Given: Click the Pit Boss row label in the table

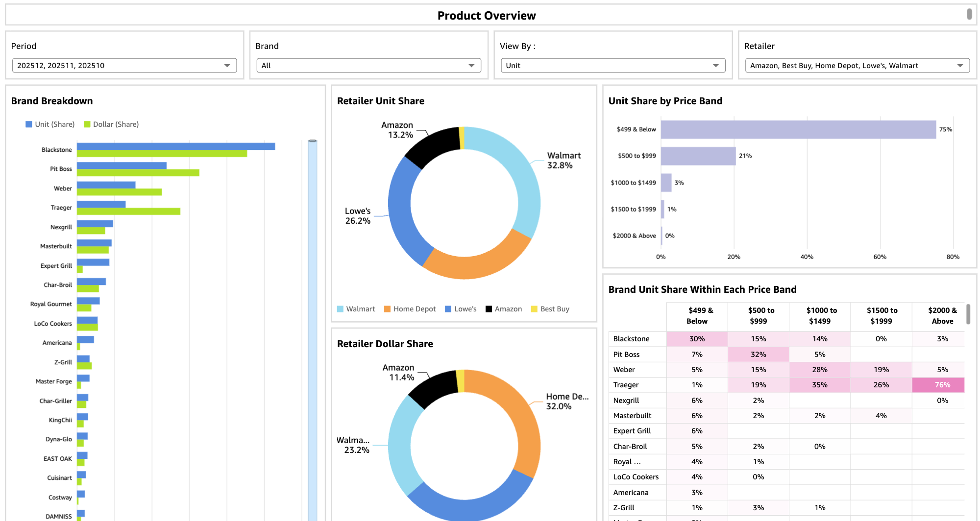Looking at the screenshot, I should [627, 355].
